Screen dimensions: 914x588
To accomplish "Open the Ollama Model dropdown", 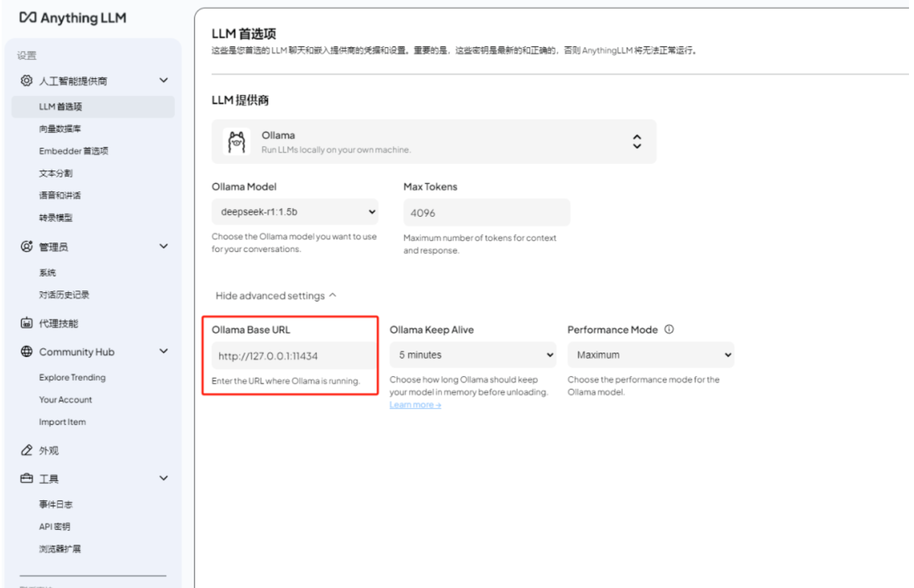I will (x=295, y=212).
